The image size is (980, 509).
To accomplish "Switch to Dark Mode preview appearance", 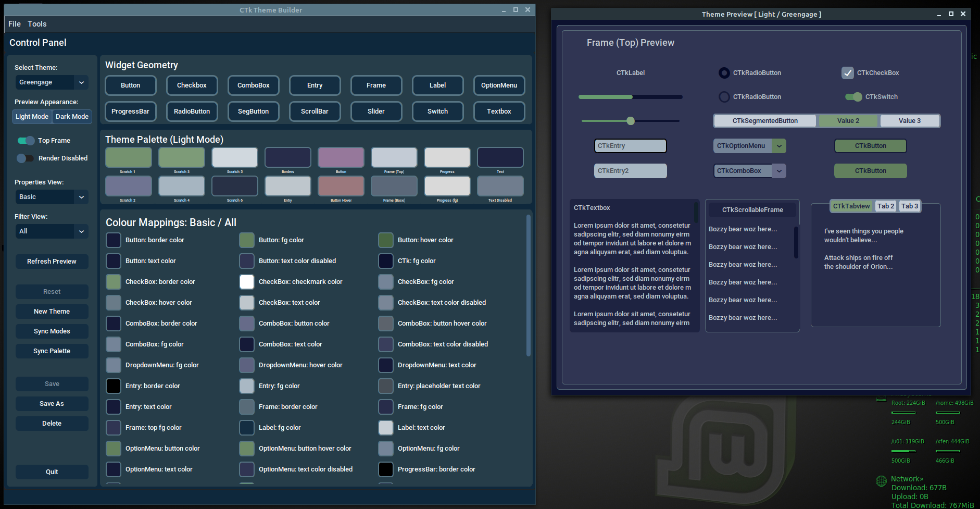I will pos(72,116).
